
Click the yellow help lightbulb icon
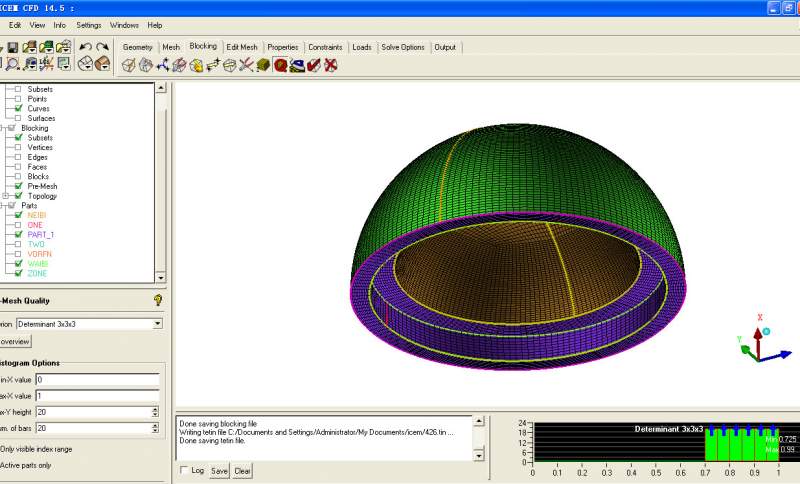pos(158,300)
